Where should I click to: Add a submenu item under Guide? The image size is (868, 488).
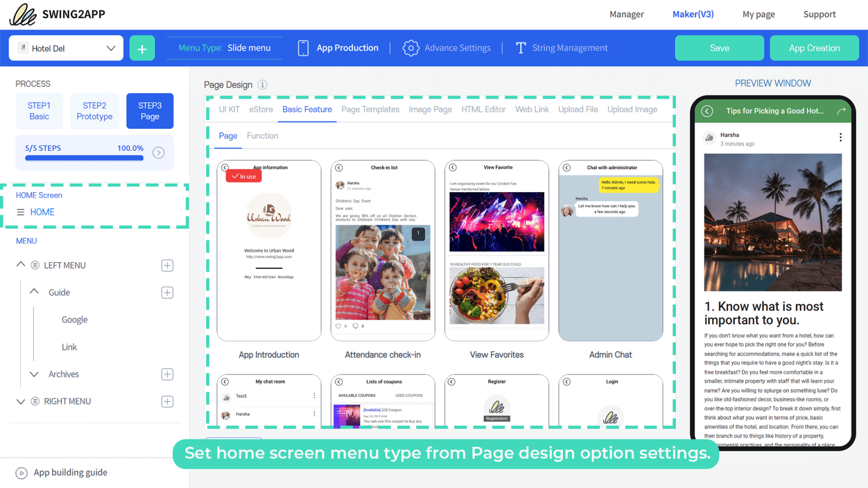pos(167,292)
